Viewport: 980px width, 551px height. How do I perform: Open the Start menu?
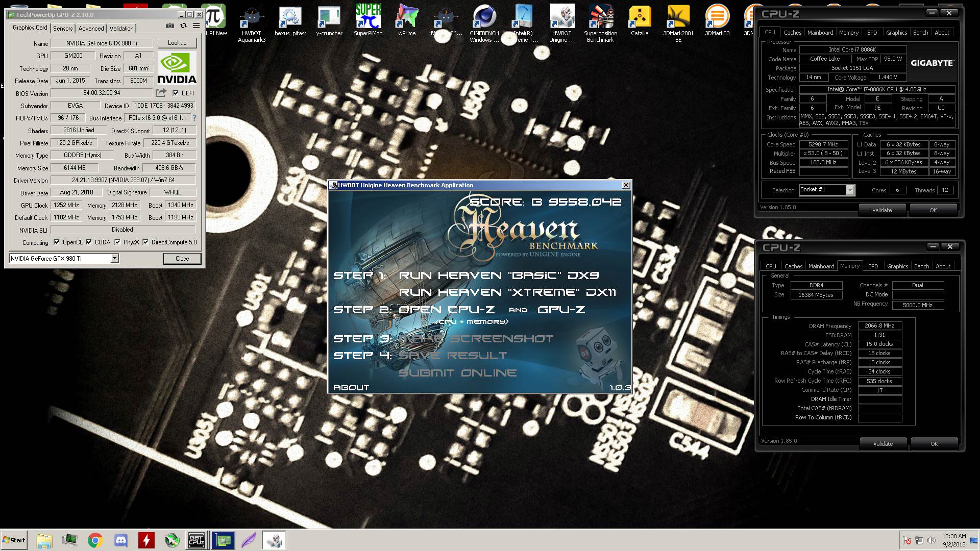click(x=14, y=540)
